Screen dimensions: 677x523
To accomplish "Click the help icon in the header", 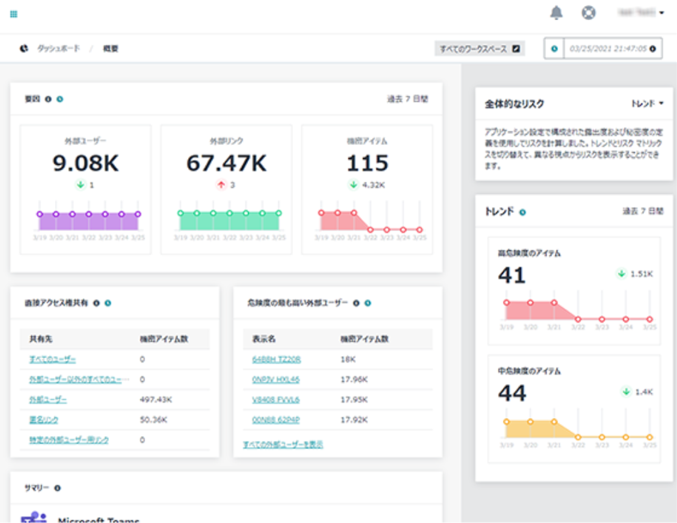I will 589,13.
